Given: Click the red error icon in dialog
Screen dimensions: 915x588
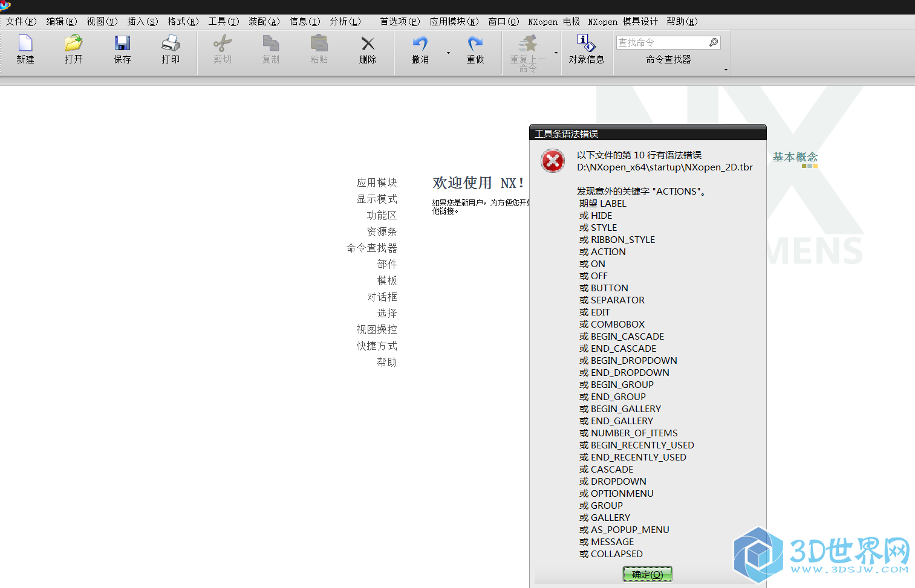Looking at the screenshot, I should click(553, 161).
